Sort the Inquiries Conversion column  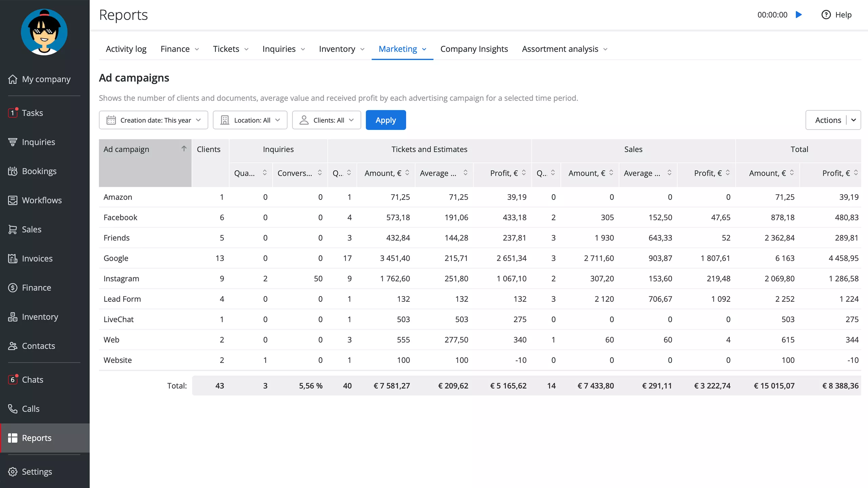(x=320, y=173)
